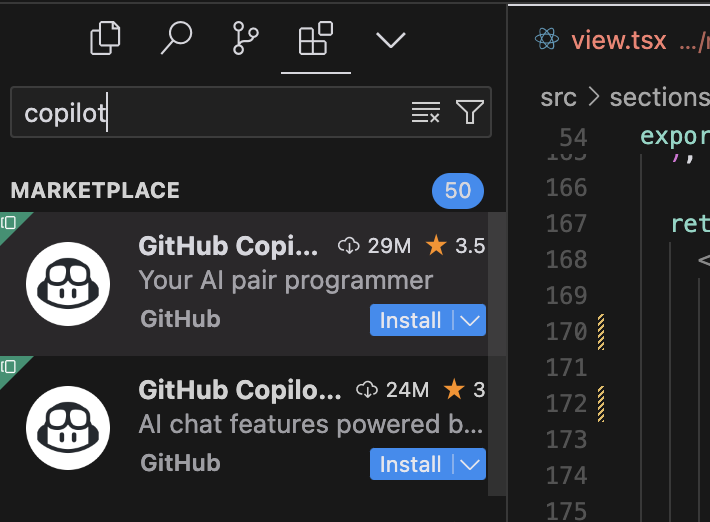The width and height of the screenshot is (710, 522).
Task: Open install options dropdown for GitHub Copilot
Action: pyautogui.click(x=470, y=321)
